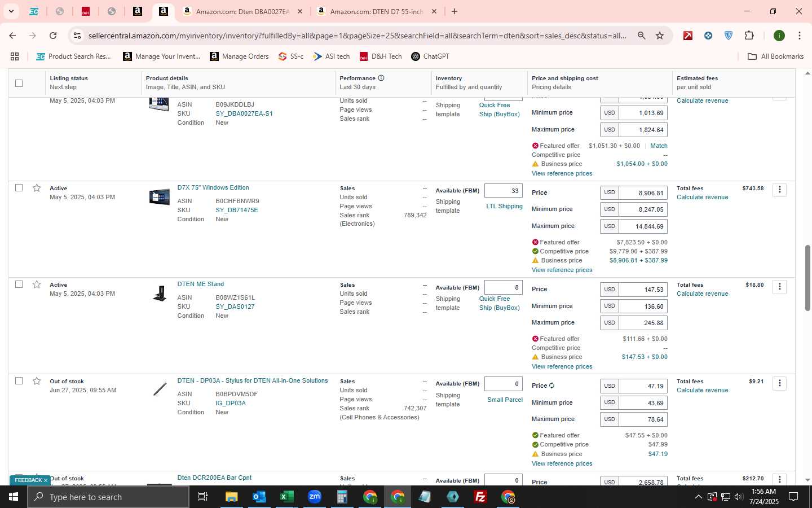Check the DTEN ME Stand row checkbox
Screen dimensions: 812x508
tap(19, 284)
